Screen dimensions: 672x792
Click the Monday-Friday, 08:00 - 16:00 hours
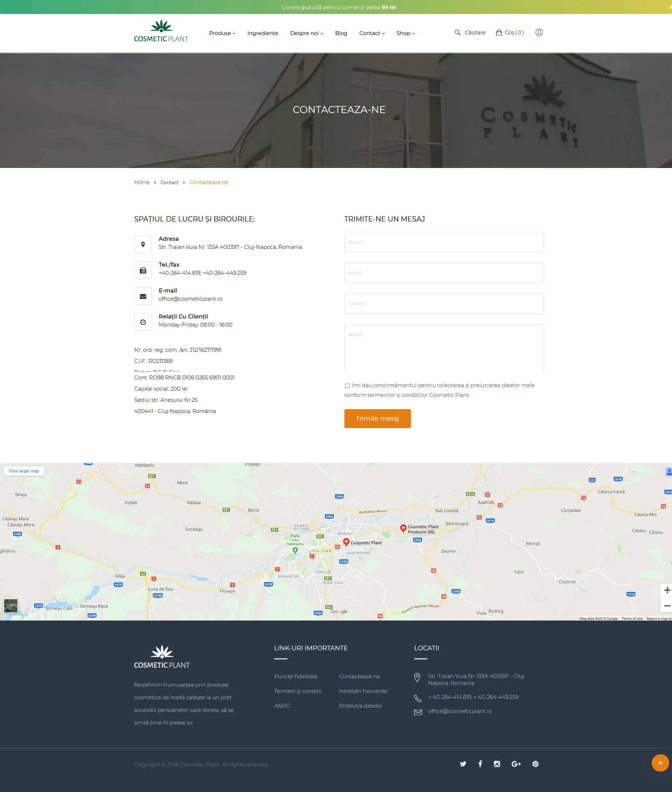coord(195,324)
